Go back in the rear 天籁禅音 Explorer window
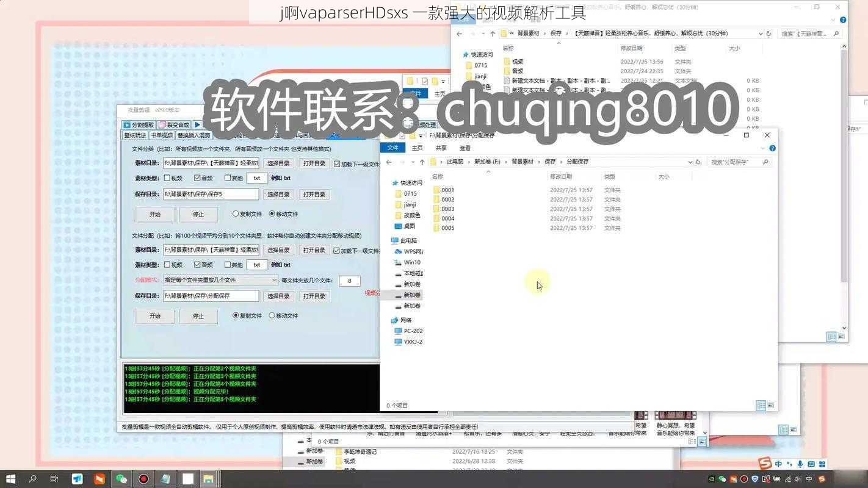The width and height of the screenshot is (868, 488). click(460, 34)
